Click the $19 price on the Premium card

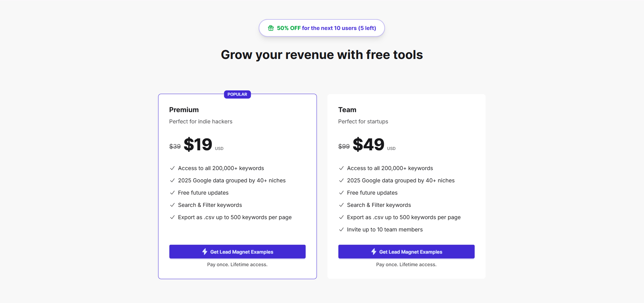tap(198, 145)
